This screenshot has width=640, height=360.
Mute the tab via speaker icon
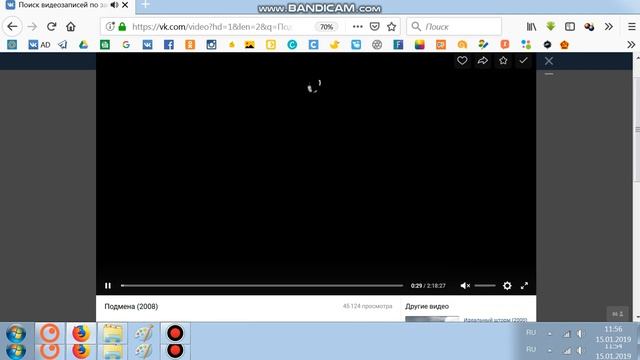(x=114, y=5)
